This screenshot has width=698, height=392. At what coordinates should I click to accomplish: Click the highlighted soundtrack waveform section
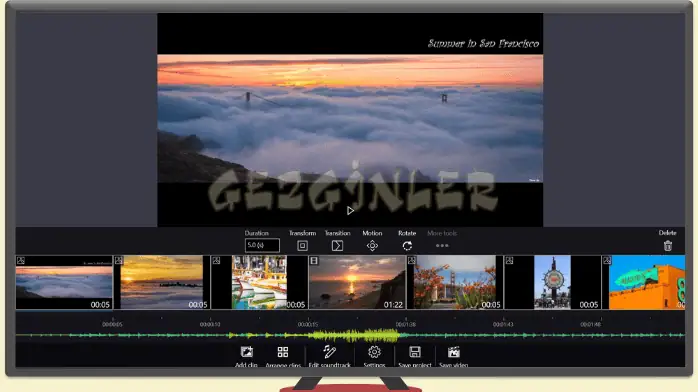pyautogui.click(x=354, y=335)
